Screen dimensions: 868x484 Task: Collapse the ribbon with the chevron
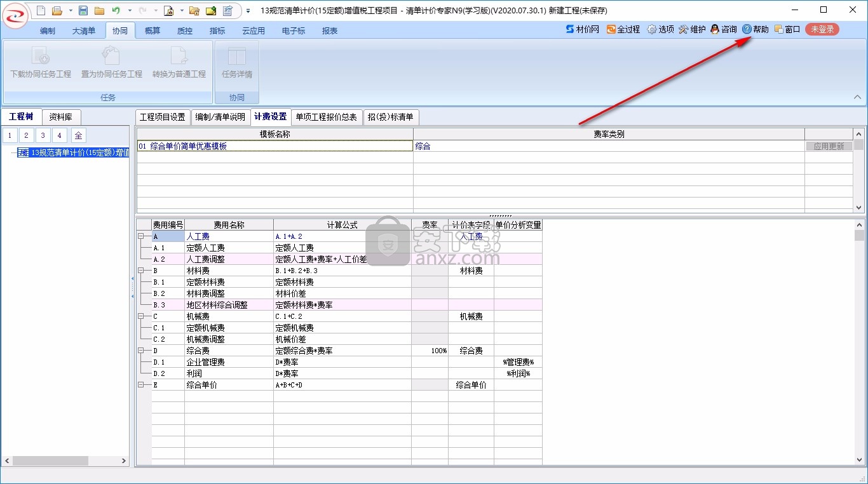857,97
